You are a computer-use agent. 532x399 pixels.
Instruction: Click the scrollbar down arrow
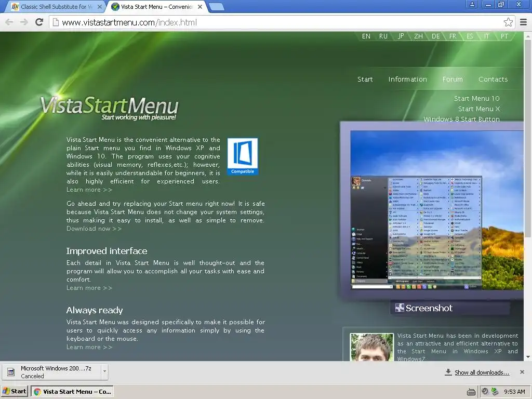(528, 357)
